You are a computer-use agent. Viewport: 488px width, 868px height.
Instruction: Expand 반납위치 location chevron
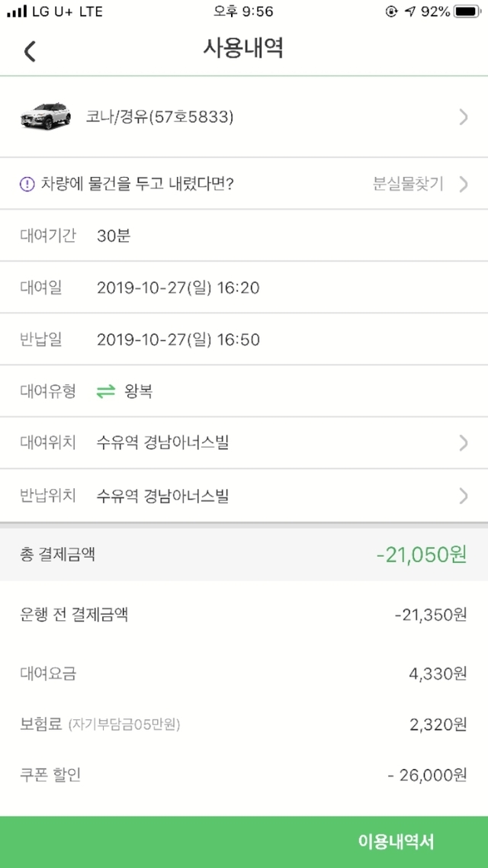[464, 497]
